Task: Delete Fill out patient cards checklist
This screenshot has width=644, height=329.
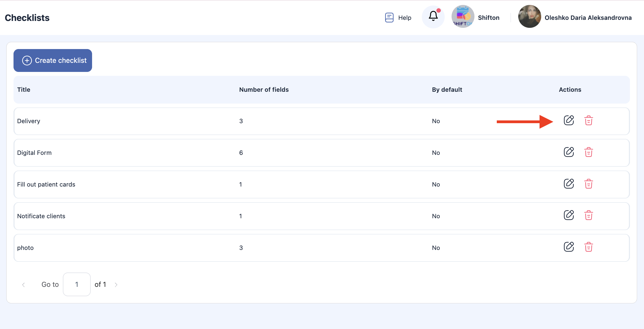Action: point(588,184)
